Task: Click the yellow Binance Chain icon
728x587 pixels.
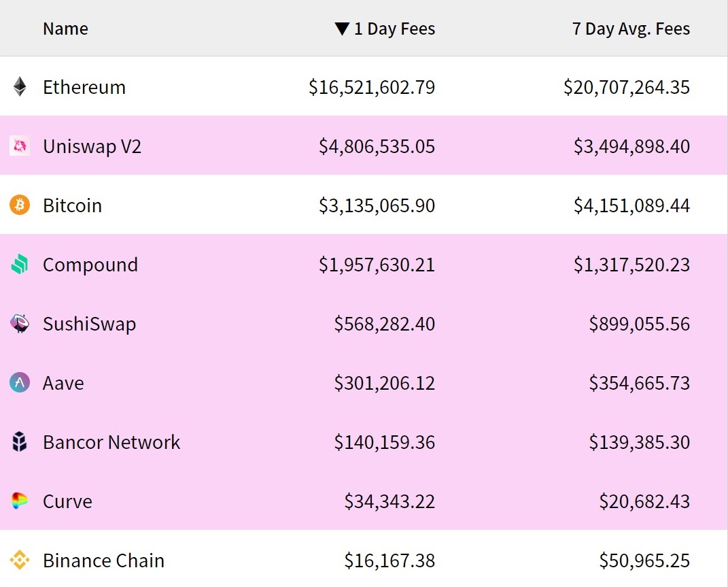Action: (x=20, y=560)
